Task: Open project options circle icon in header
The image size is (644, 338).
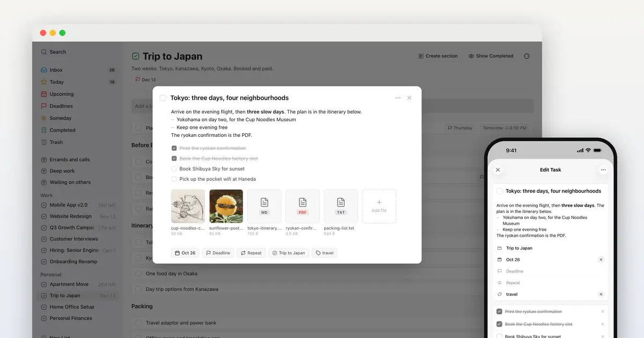Action: click(x=526, y=56)
